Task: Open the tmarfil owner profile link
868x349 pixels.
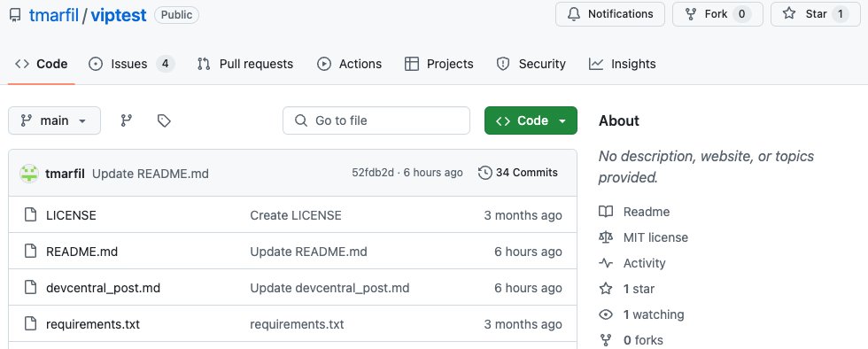Action: tap(53, 15)
